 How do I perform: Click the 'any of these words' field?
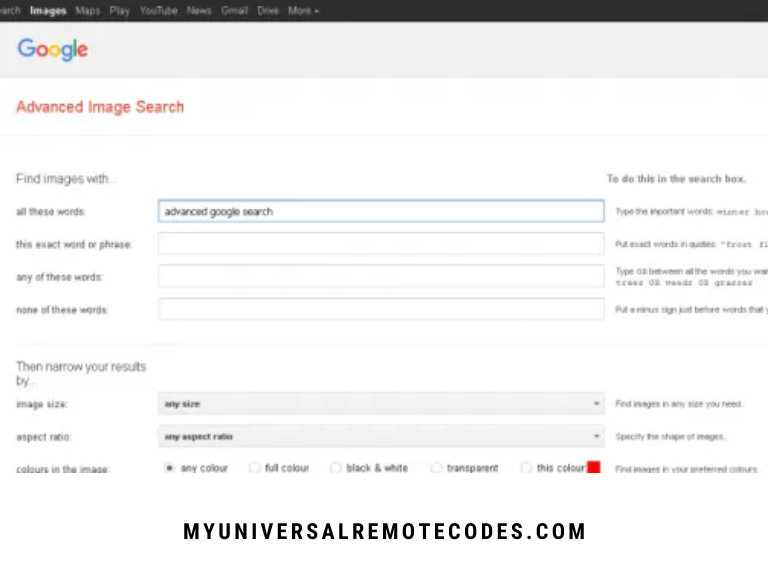(381, 276)
